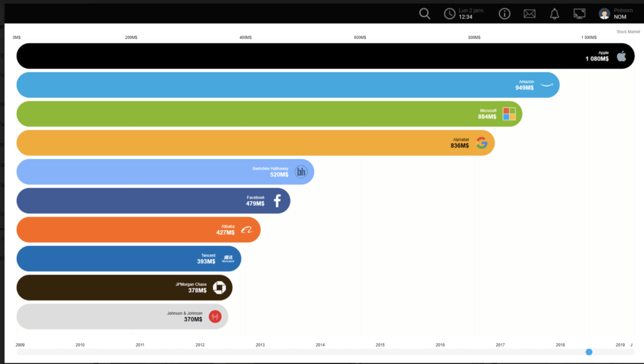Image resolution: width=644 pixels, height=364 pixels.
Task: Jump to 2012 on the timeline
Action: point(200,345)
